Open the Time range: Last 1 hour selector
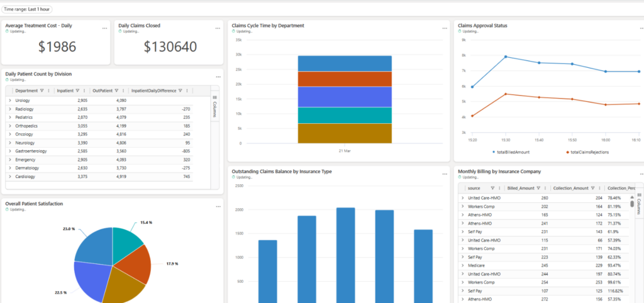Viewport: 644px width, 303px height. [x=28, y=9]
